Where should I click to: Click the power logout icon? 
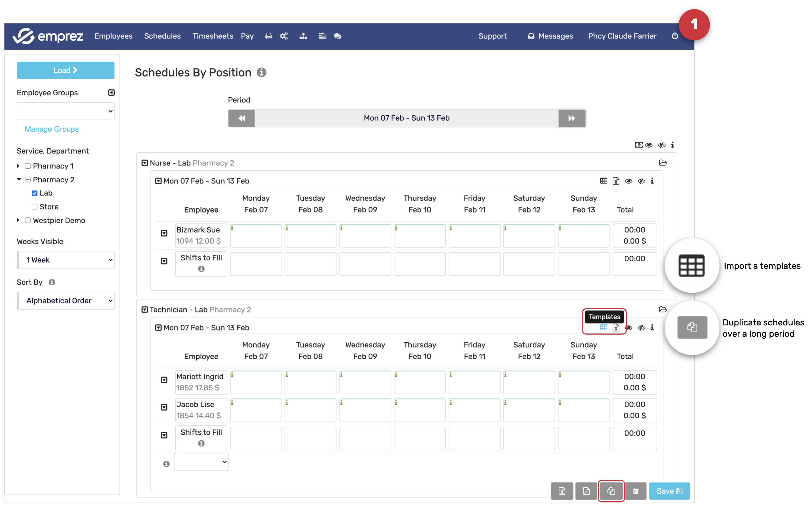click(x=675, y=36)
